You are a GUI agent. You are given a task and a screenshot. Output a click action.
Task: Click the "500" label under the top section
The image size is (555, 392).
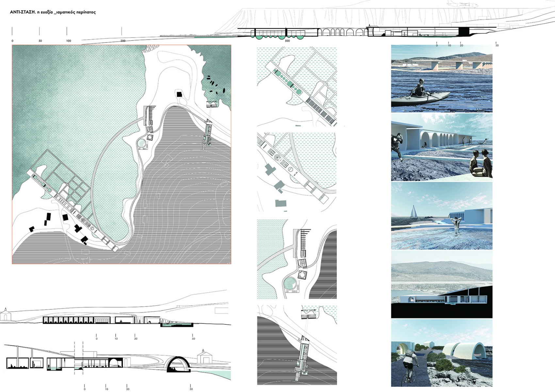(x=287, y=41)
